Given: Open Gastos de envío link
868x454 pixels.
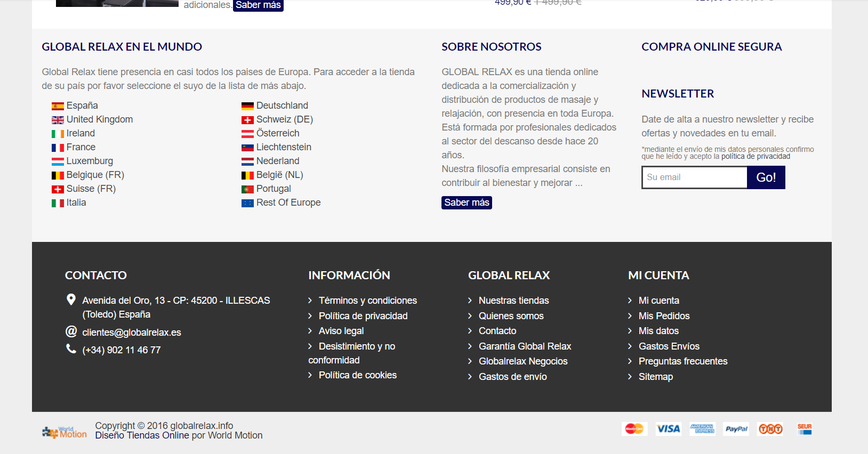Looking at the screenshot, I should click(513, 377).
